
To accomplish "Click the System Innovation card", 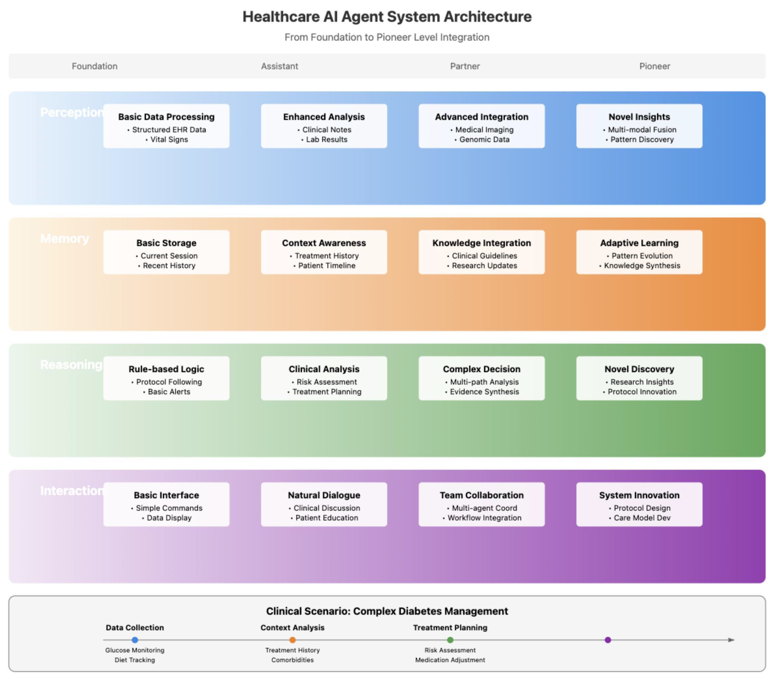I will [639, 504].
